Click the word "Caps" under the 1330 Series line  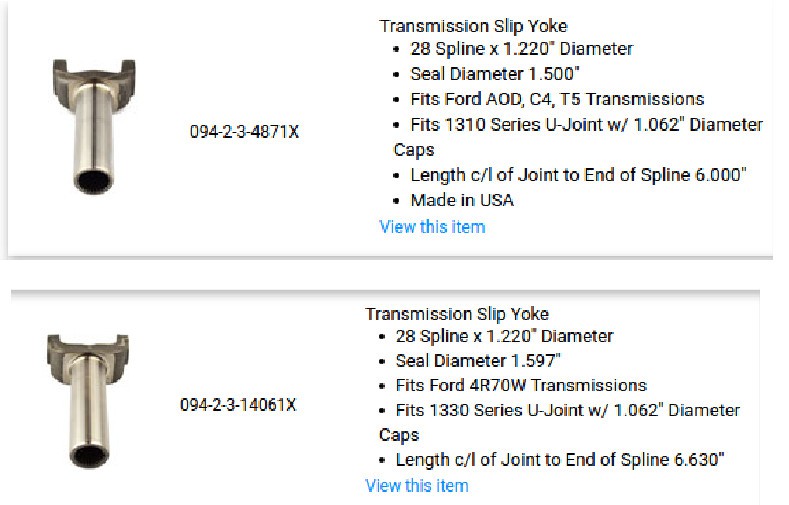[398, 435]
